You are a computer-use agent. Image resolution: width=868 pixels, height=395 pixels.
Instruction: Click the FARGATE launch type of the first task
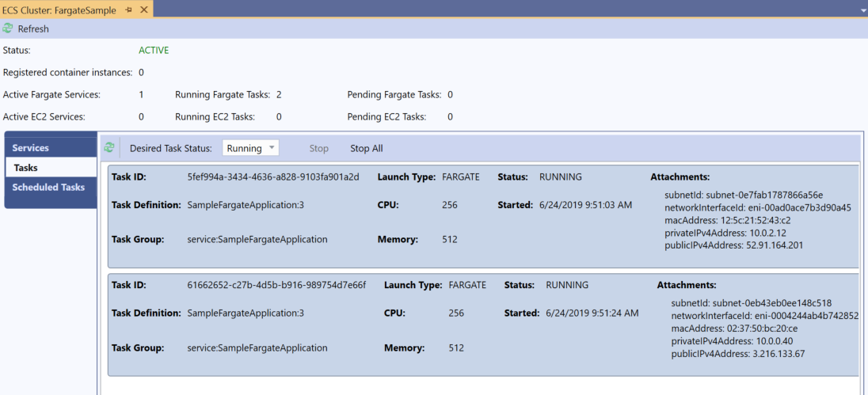461,177
